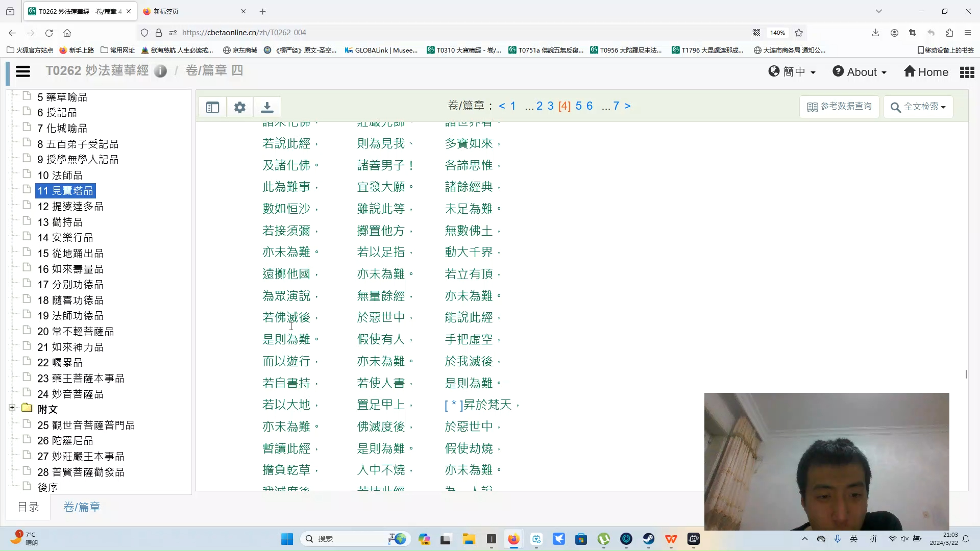980x551 pixels.
Task: Open the browser extensions puzzle icon
Action: click(949, 33)
